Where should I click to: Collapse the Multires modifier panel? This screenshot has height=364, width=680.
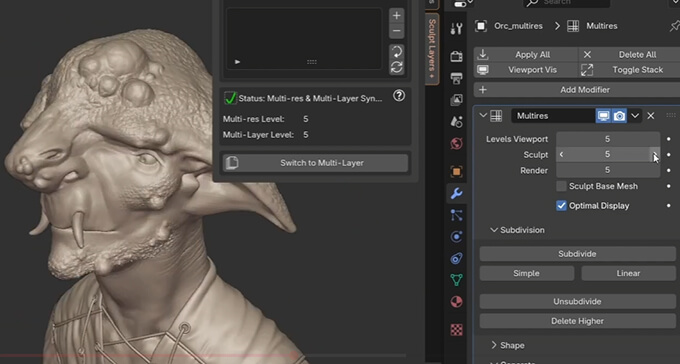point(483,115)
